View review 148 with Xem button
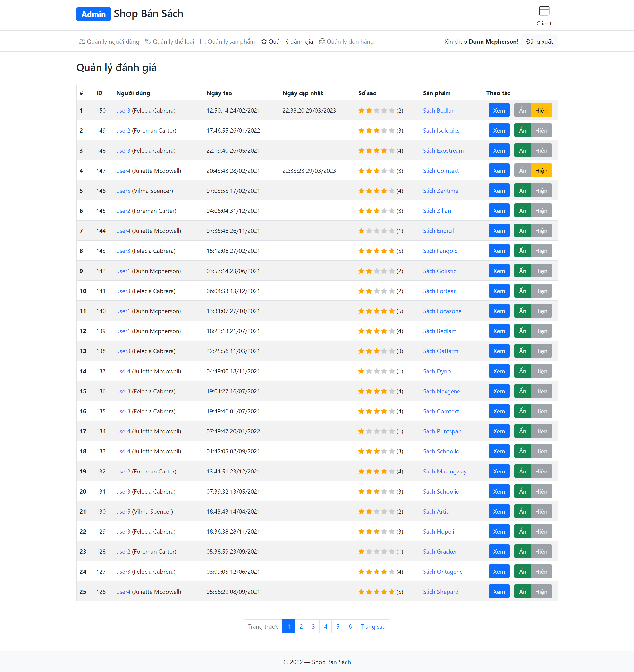Image resolution: width=634 pixels, height=672 pixels. click(499, 151)
